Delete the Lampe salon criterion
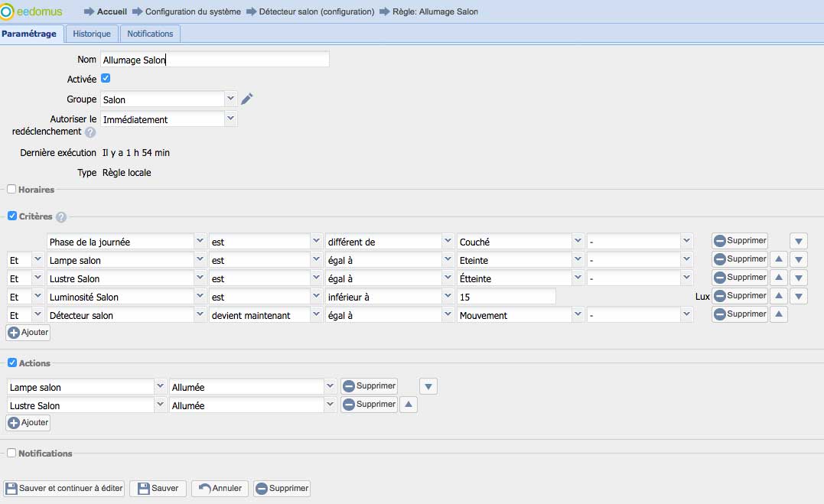824x504 pixels. pos(740,259)
